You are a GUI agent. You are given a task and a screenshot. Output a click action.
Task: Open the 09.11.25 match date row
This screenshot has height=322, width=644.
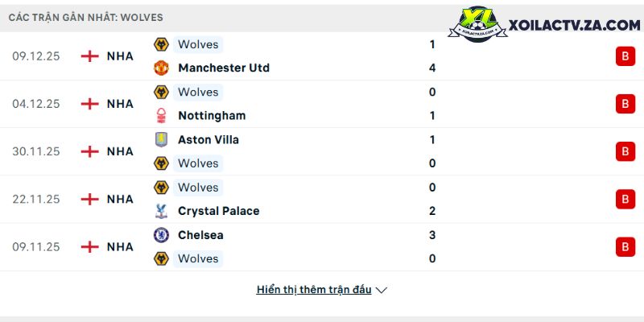322,247
